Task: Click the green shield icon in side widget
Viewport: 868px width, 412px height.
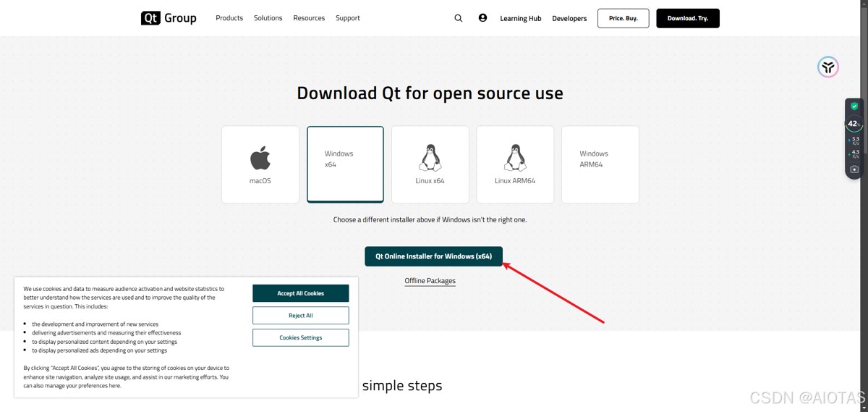Action: (x=854, y=106)
